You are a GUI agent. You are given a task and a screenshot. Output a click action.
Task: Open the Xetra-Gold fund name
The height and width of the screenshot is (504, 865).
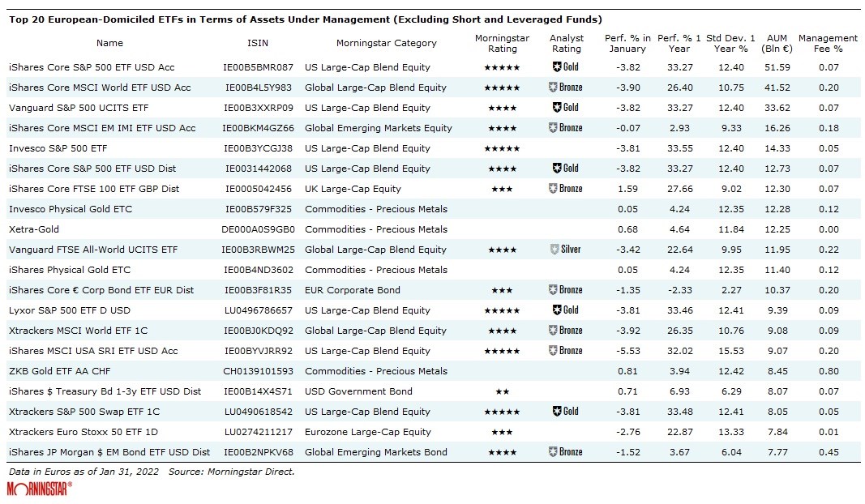pyautogui.click(x=34, y=229)
